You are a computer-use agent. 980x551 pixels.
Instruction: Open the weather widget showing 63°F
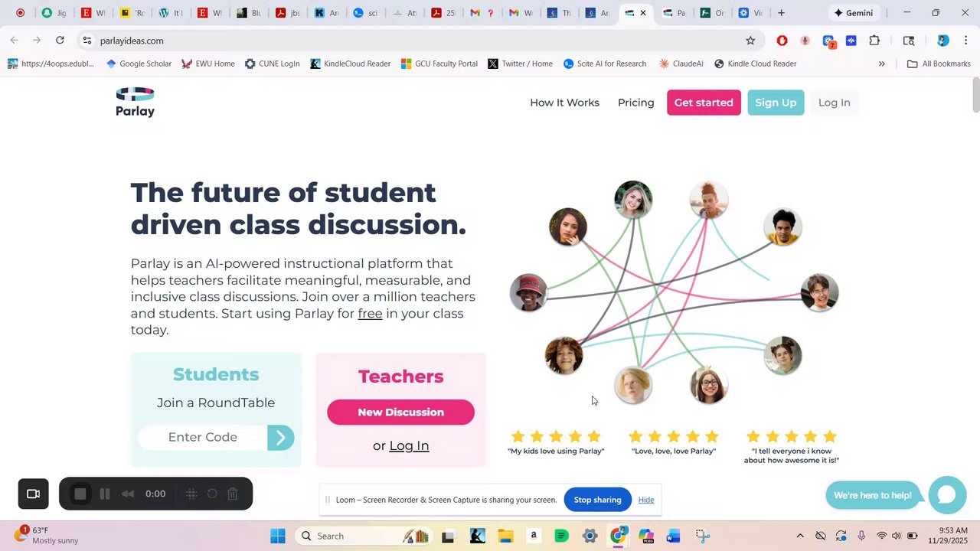47,535
